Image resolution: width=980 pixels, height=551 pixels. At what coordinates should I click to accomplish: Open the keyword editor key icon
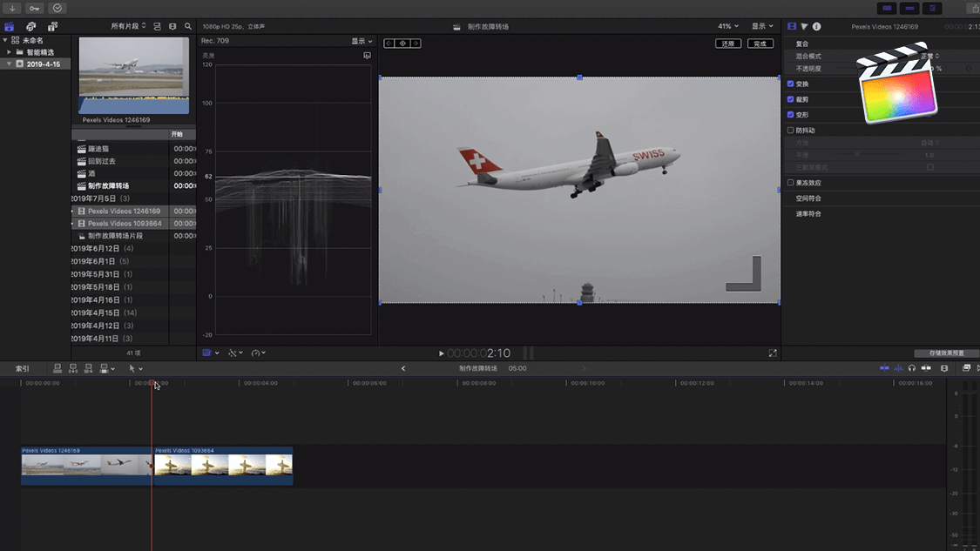click(x=35, y=9)
